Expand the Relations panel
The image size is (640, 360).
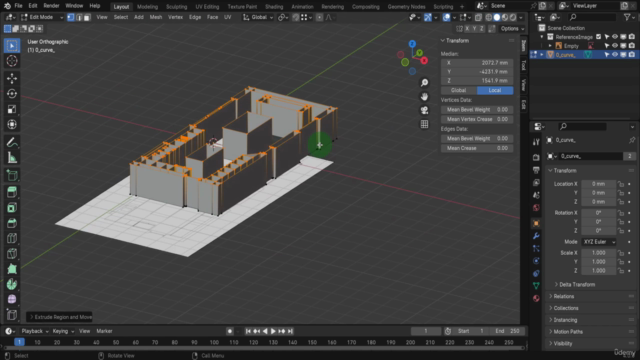pos(562,296)
